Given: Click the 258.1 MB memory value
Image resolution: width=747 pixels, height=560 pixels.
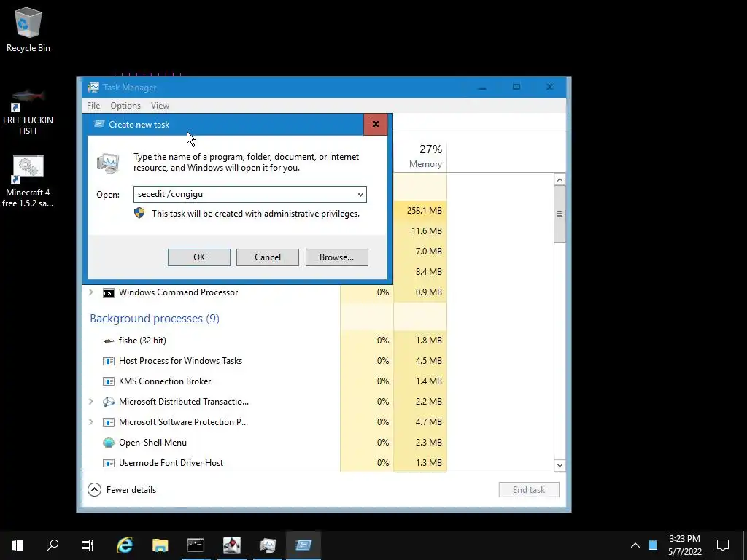Looking at the screenshot, I should (424, 211).
